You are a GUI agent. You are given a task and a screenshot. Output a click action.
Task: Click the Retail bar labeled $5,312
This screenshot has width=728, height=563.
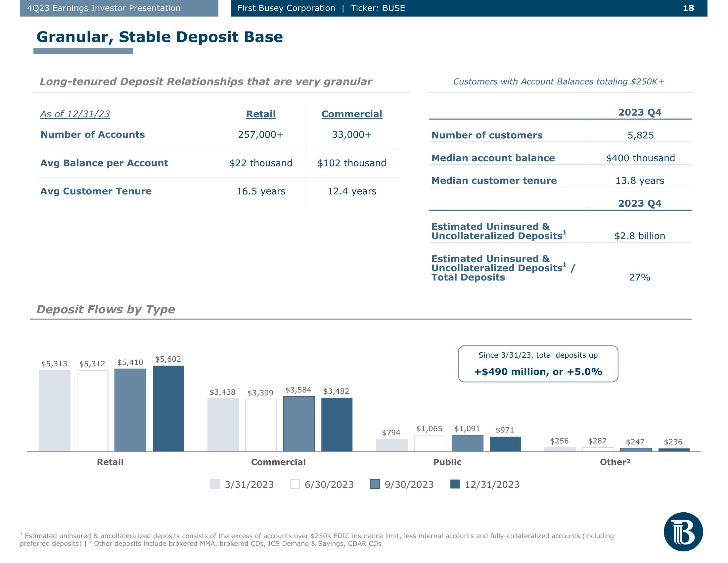click(92, 411)
